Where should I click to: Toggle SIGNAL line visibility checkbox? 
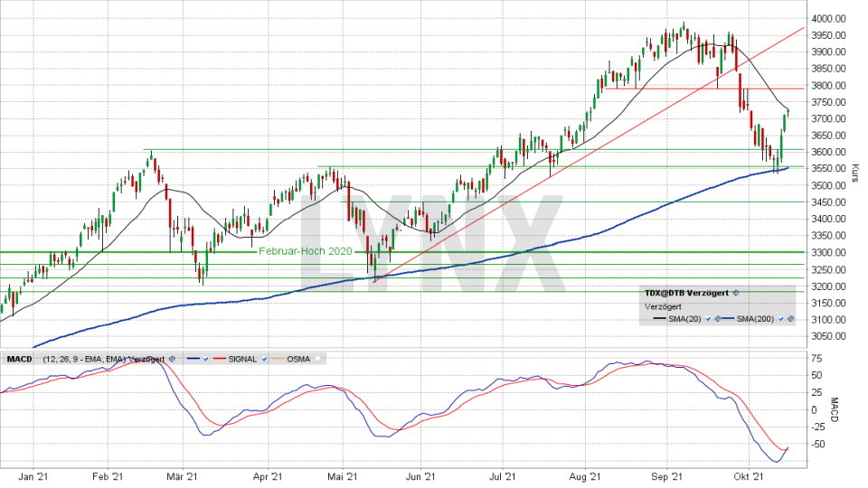(x=264, y=359)
